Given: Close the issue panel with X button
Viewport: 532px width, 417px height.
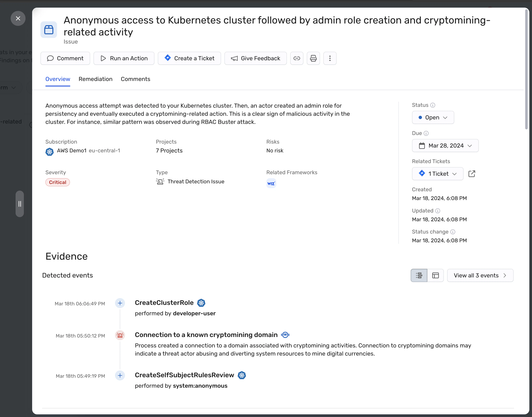Looking at the screenshot, I should (18, 18).
